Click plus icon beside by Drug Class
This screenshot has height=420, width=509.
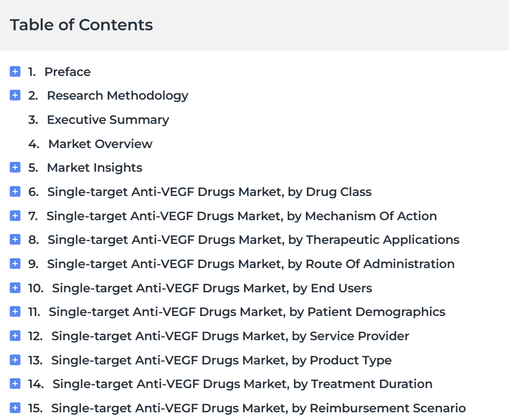[x=15, y=192]
